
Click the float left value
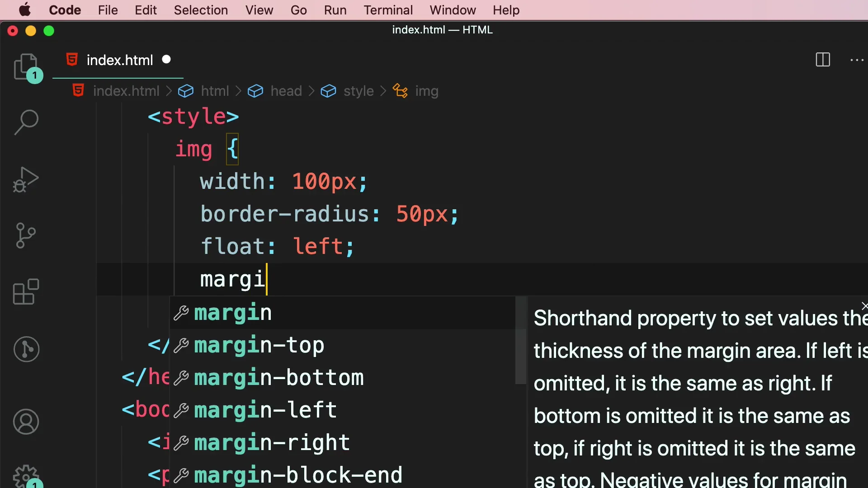[318, 246]
